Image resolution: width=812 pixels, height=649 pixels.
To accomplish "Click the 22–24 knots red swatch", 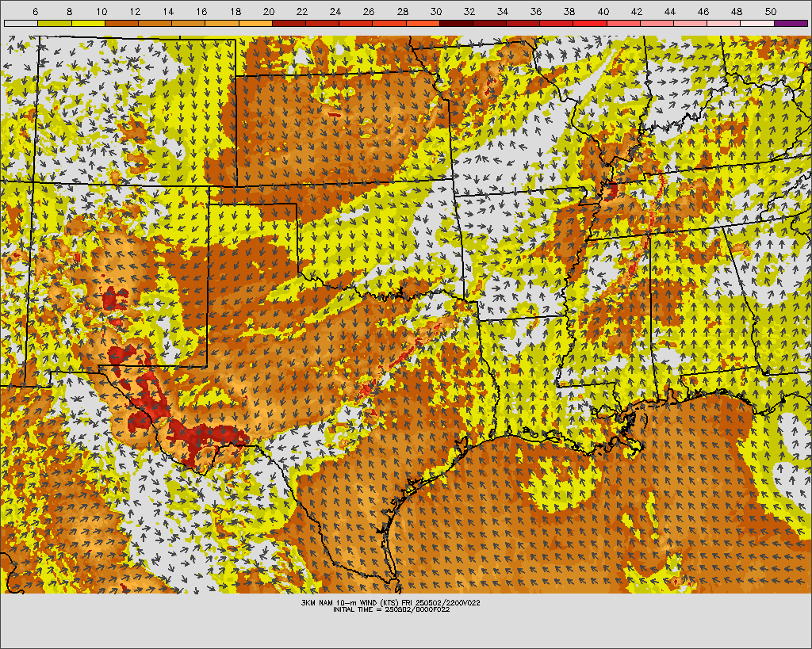I will click(322, 23).
